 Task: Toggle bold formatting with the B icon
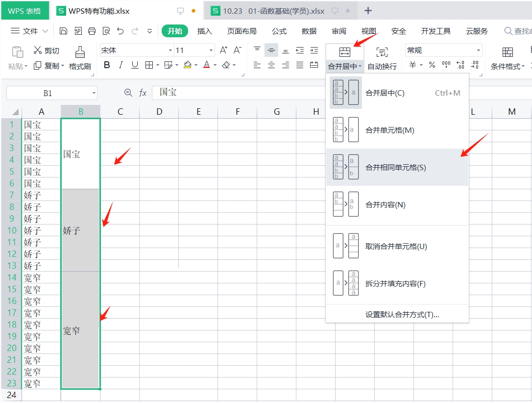pyautogui.click(x=107, y=65)
